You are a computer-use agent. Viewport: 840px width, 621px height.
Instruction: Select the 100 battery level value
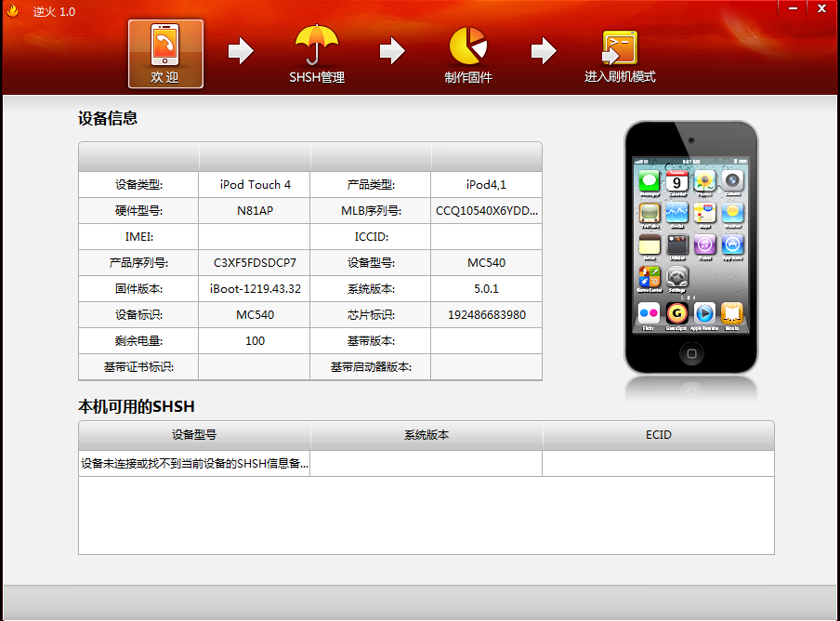255,341
